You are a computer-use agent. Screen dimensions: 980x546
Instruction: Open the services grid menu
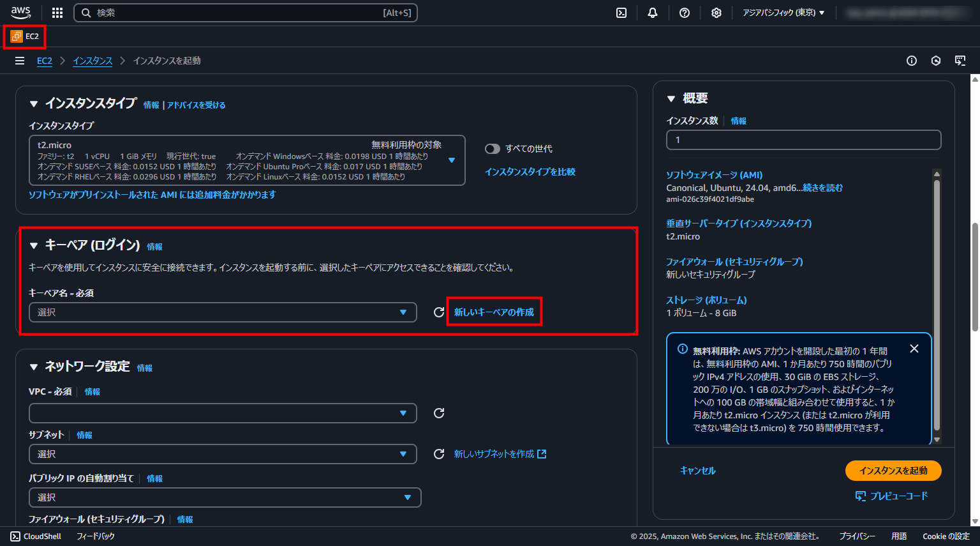57,13
